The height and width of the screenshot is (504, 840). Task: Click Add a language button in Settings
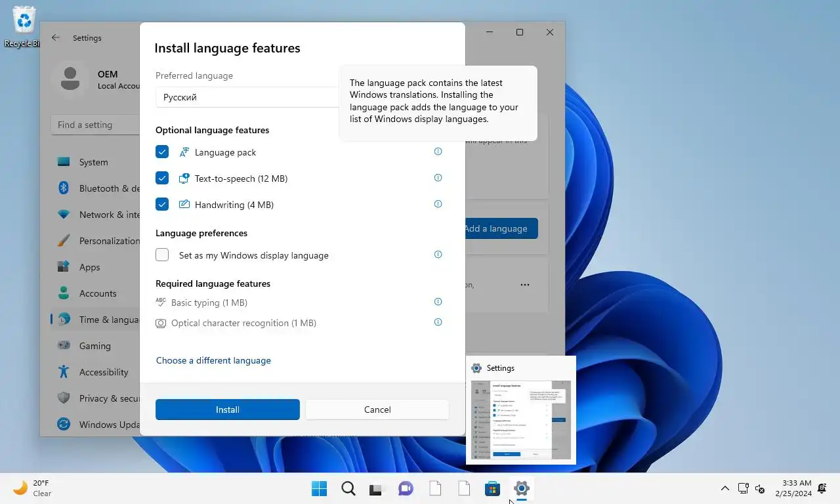[x=501, y=228]
